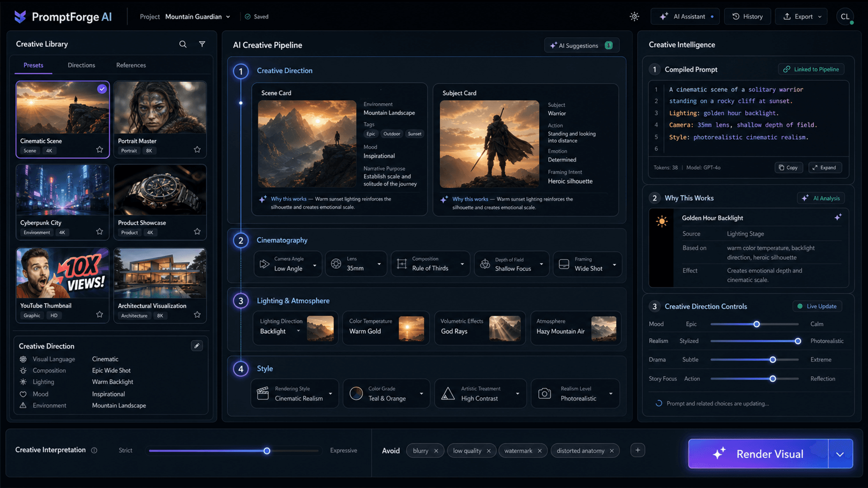The height and width of the screenshot is (488, 868).
Task: Star the Product Showcase preset
Action: 197,231
